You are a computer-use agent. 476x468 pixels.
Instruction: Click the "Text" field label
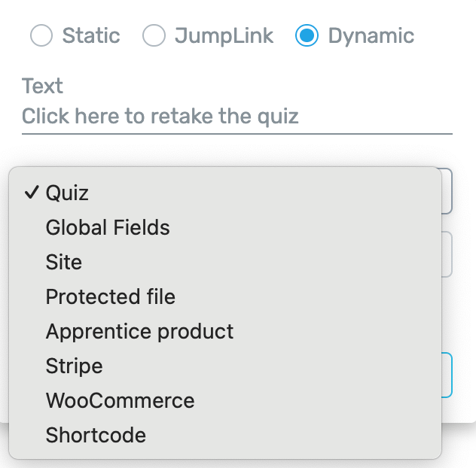click(42, 86)
